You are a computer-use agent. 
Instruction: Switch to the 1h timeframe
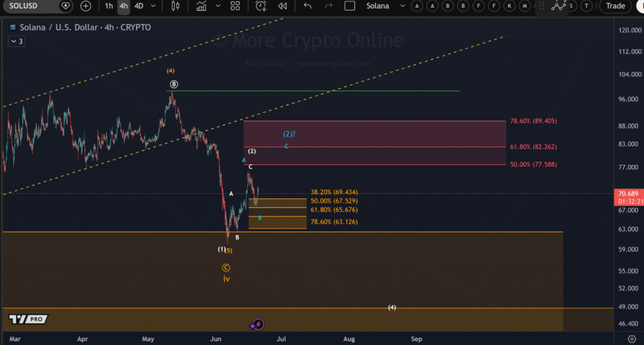pyautogui.click(x=108, y=6)
